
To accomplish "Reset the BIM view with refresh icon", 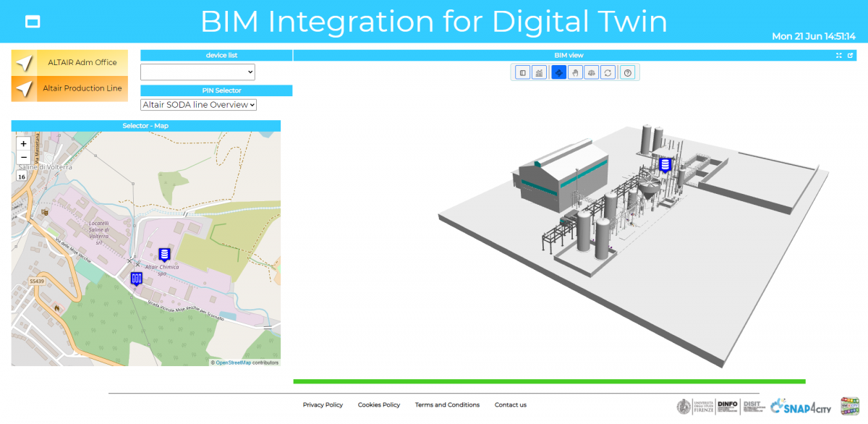I will tap(608, 72).
